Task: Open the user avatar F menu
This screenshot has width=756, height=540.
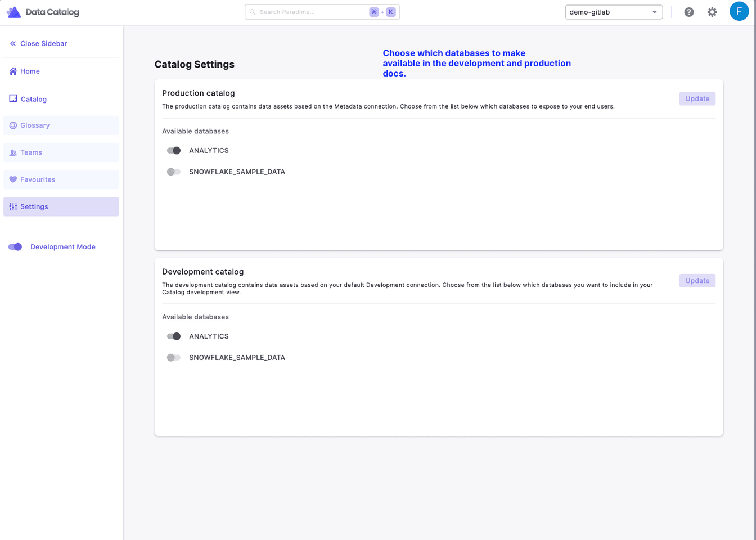Action: [739, 11]
